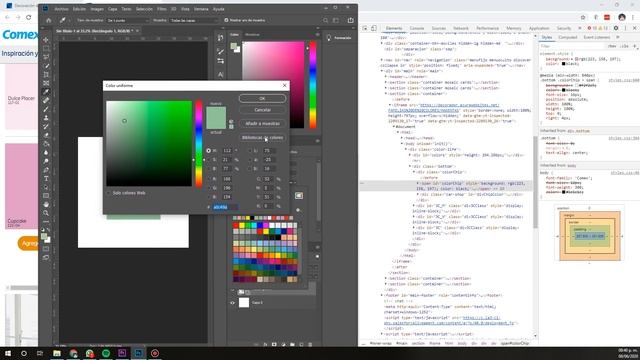
Task: Open Windows Start menu
Action: point(8,353)
